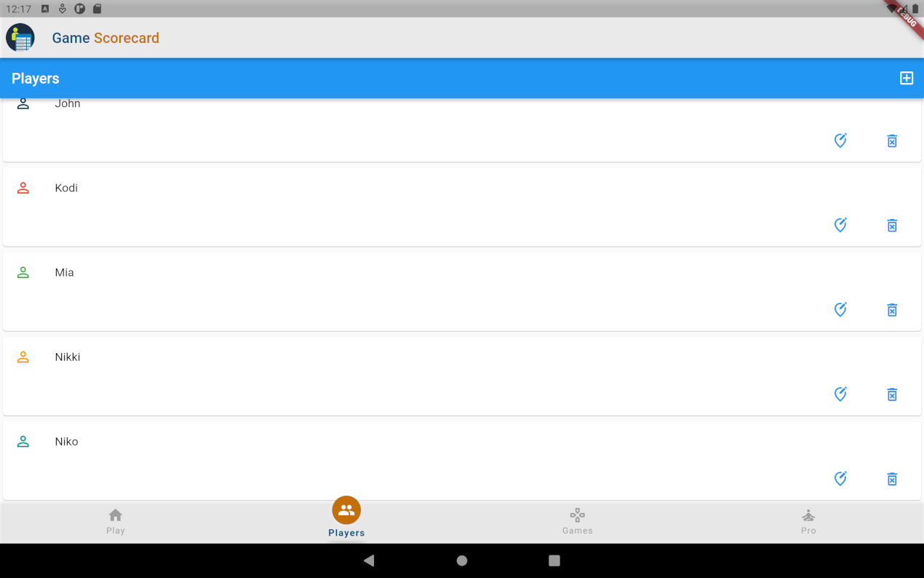Viewport: 924px width, 578px height.
Task: Delete player Nikki
Action: point(892,395)
